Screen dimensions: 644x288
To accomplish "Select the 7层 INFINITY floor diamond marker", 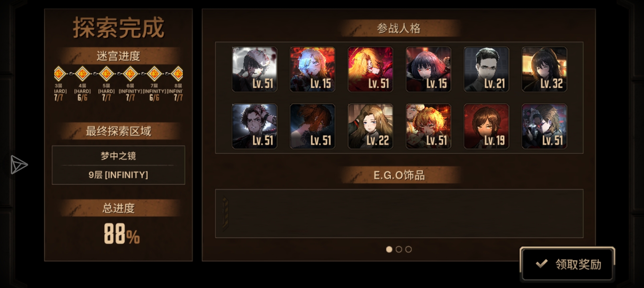I will pos(154,74).
